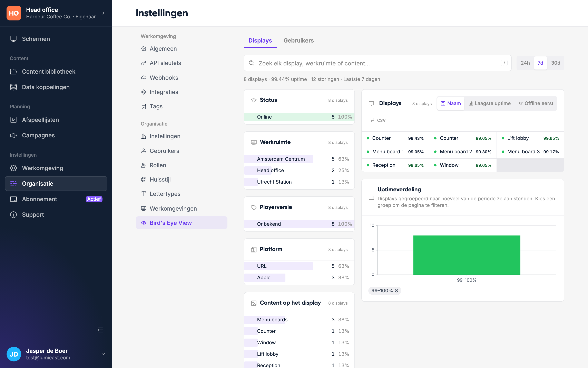588x368 pixels.
Task: Collapse the sidebar menu icon
Action: click(x=100, y=330)
